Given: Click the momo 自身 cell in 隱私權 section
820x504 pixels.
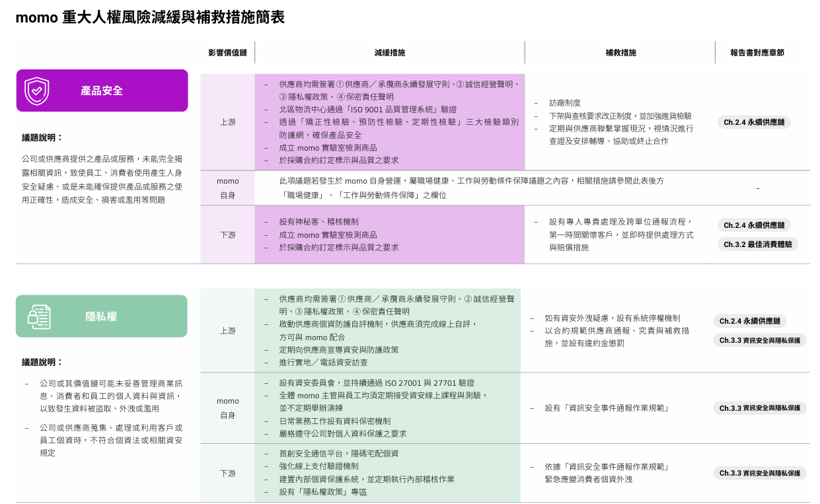Looking at the screenshot, I should [x=227, y=408].
